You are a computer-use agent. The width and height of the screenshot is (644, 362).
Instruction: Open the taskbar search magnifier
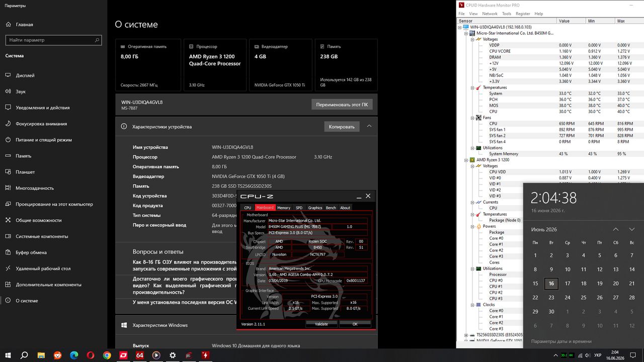[24, 355]
